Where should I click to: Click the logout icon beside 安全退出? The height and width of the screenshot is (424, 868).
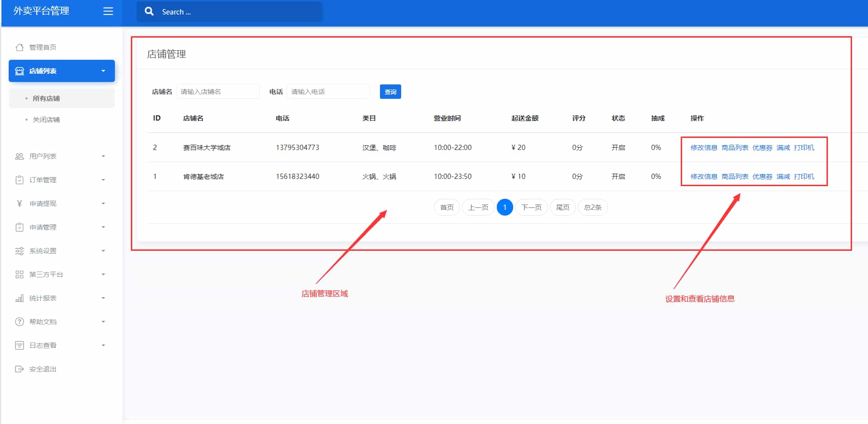19,369
